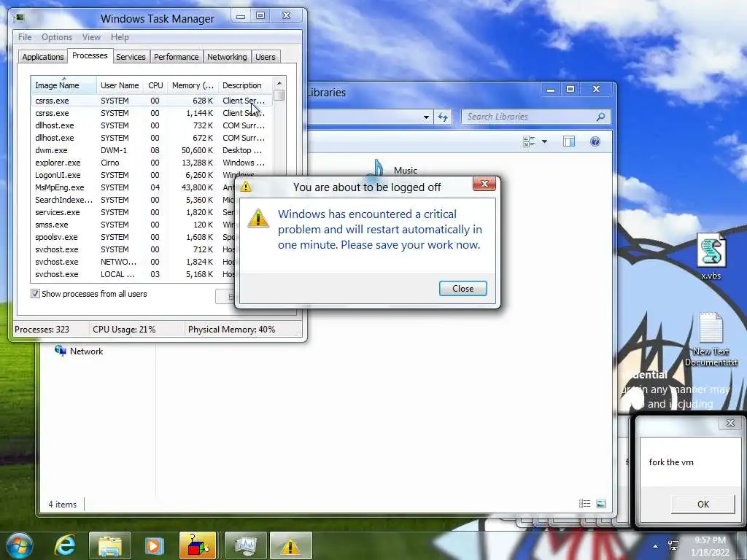Image resolution: width=747 pixels, height=560 pixels.
Task: Click the refresh button beside address bar
Action: point(443,117)
